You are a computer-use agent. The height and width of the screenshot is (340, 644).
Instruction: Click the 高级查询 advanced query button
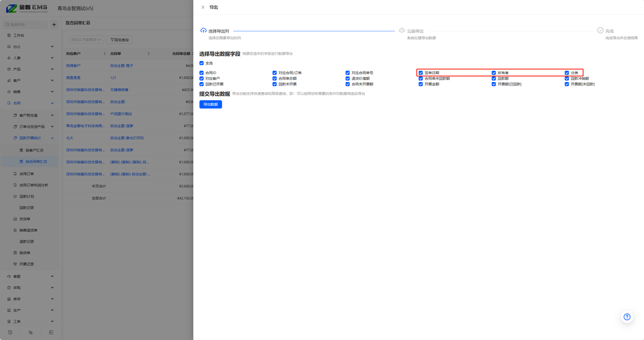click(119, 40)
